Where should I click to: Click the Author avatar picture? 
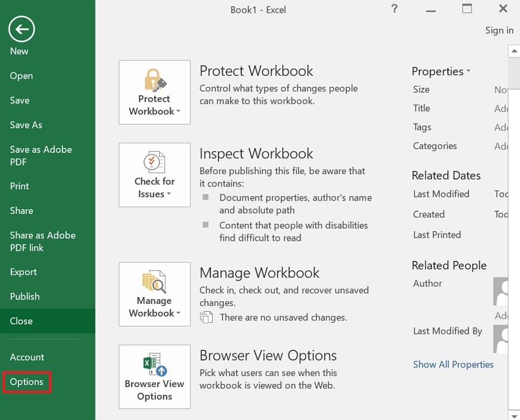(500, 292)
